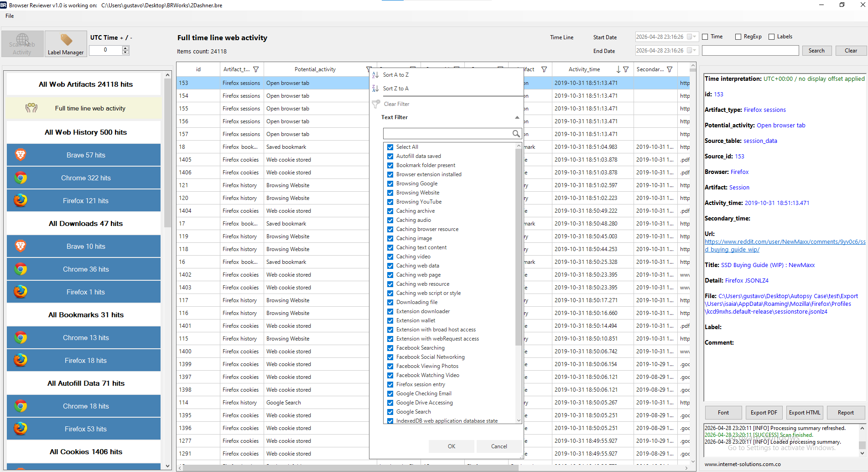The height and width of the screenshot is (472, 868).
Task: Select Firefox icon beside 121 hits
Action: point(21,200)
